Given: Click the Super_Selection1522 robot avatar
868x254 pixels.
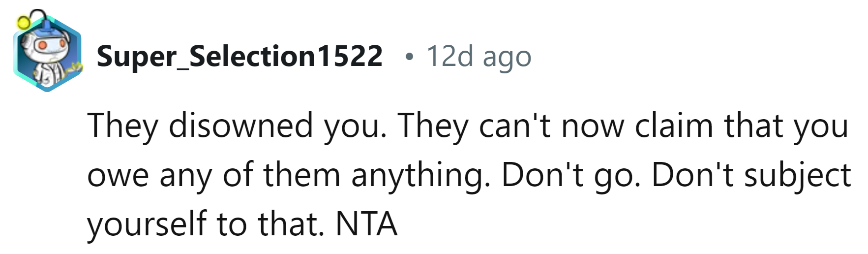Looking at the screenshot, I should [x=48, y=55].
